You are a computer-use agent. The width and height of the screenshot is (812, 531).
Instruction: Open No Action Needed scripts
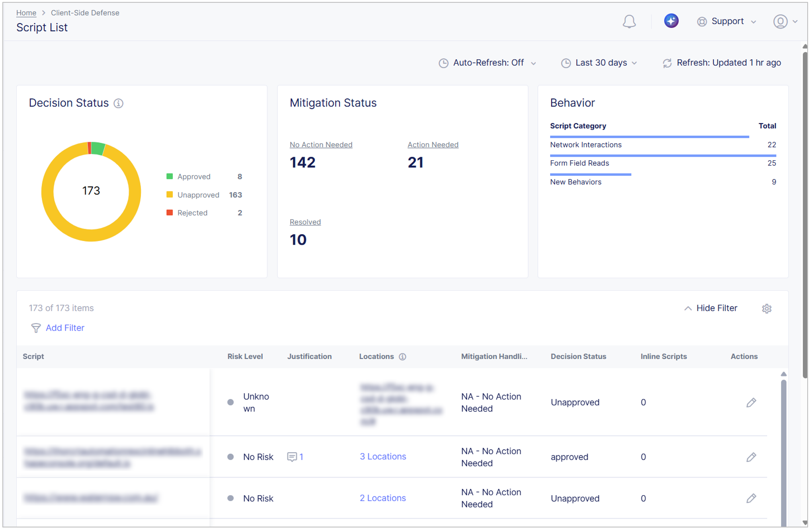click(321, 145)
